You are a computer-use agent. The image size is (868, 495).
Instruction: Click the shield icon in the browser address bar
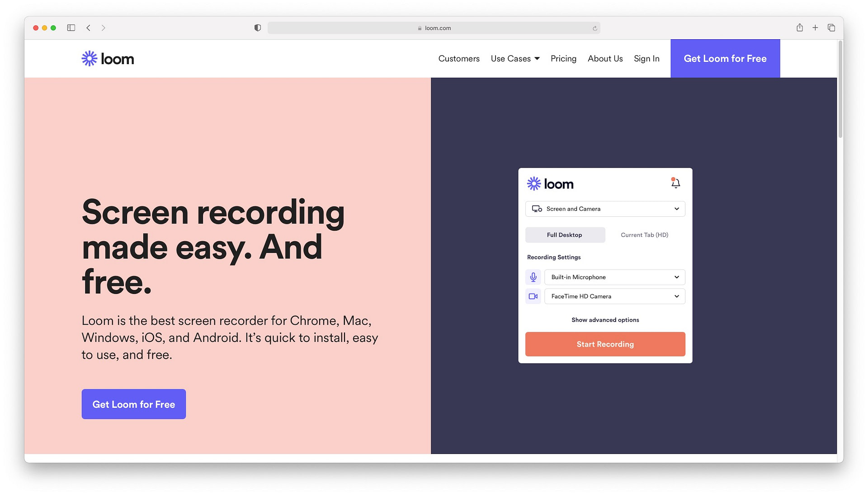click(257, 28)
